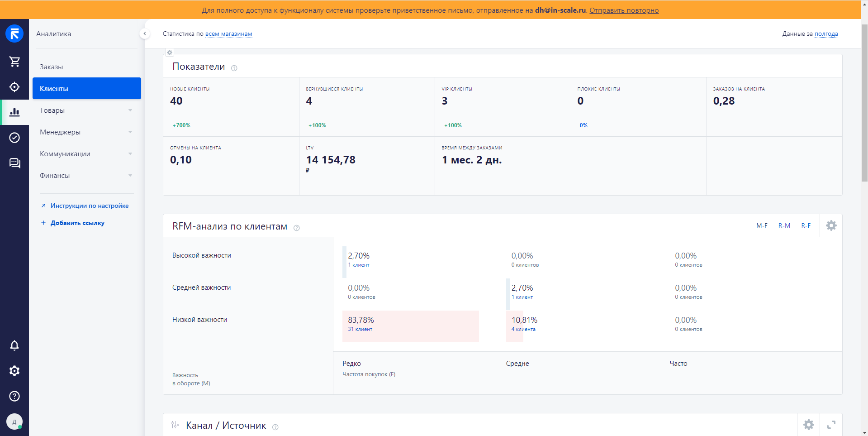Open 4 клиента link in RFM grid

coord(523,329)
